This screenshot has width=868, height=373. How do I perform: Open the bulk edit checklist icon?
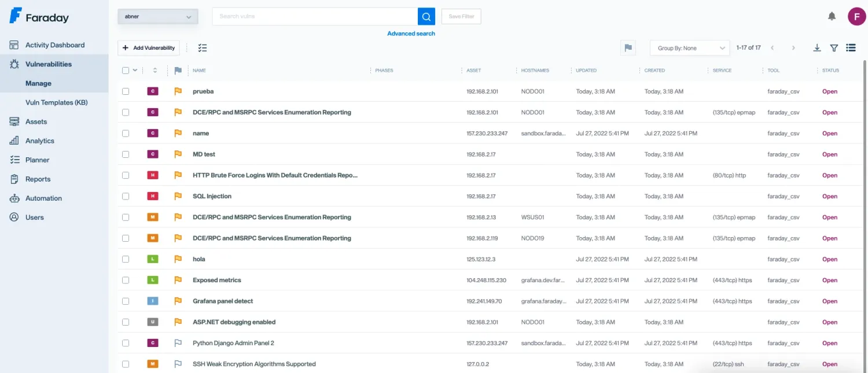pyautogui.click(x=202, y=48)
